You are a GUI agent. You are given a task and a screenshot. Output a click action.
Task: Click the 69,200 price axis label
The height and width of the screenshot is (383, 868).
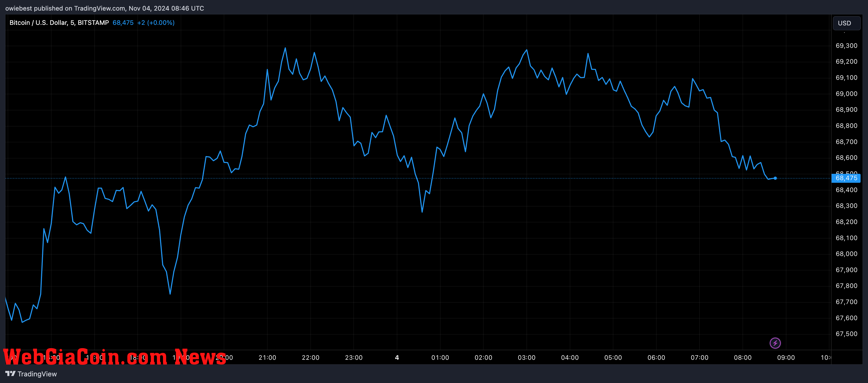tap(846, 62)
